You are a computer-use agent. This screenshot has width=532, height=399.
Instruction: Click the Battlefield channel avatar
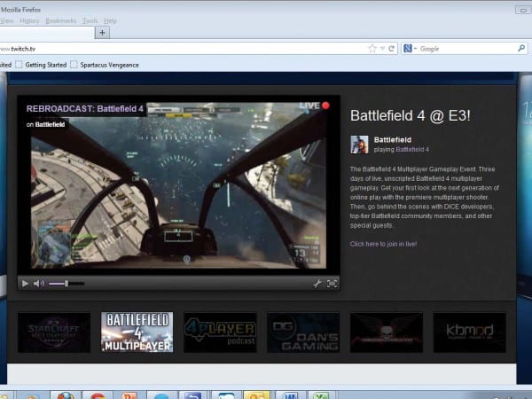(359, 145)
